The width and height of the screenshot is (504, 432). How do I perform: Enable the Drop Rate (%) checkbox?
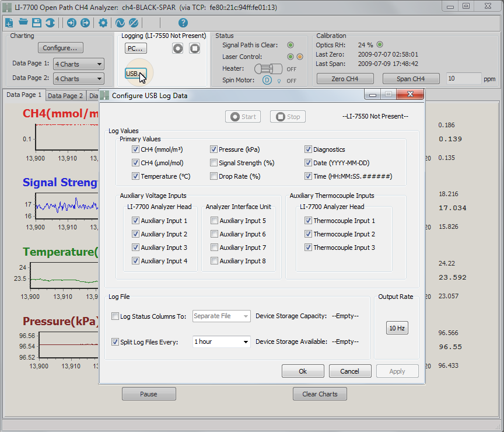tap(213, 176)
